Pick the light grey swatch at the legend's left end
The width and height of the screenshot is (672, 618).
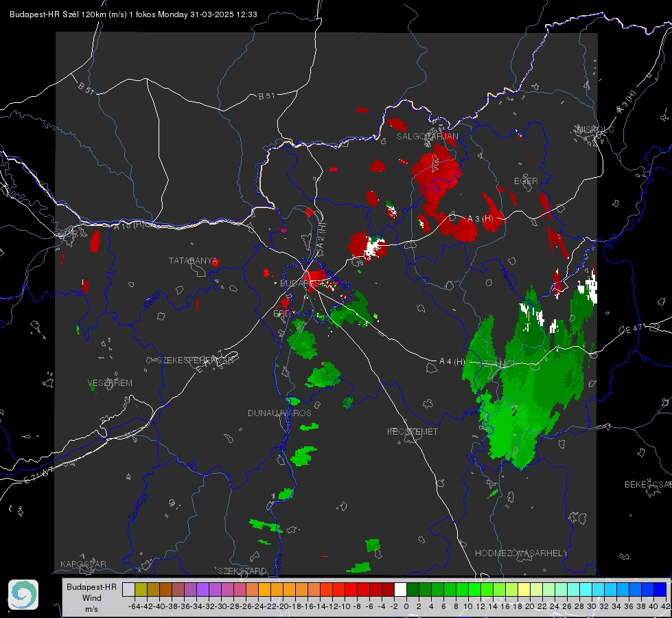tap(128, 590)
